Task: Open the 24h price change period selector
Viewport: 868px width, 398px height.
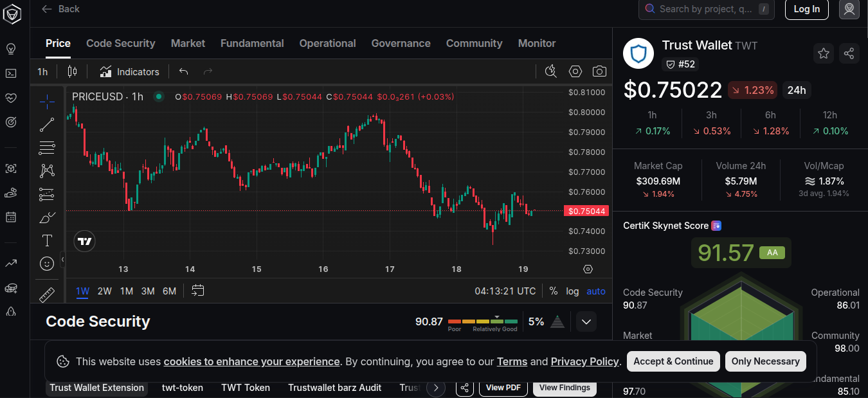Action: pos(797,90)
